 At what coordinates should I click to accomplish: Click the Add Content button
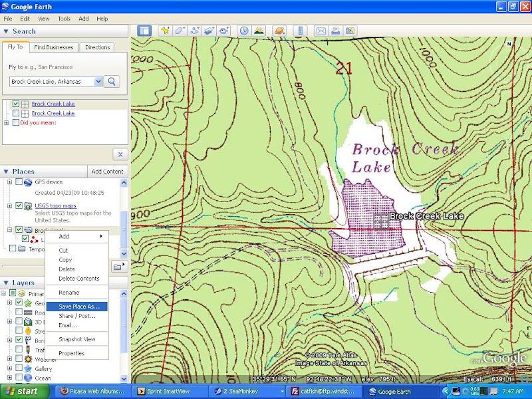click(107, 172)
